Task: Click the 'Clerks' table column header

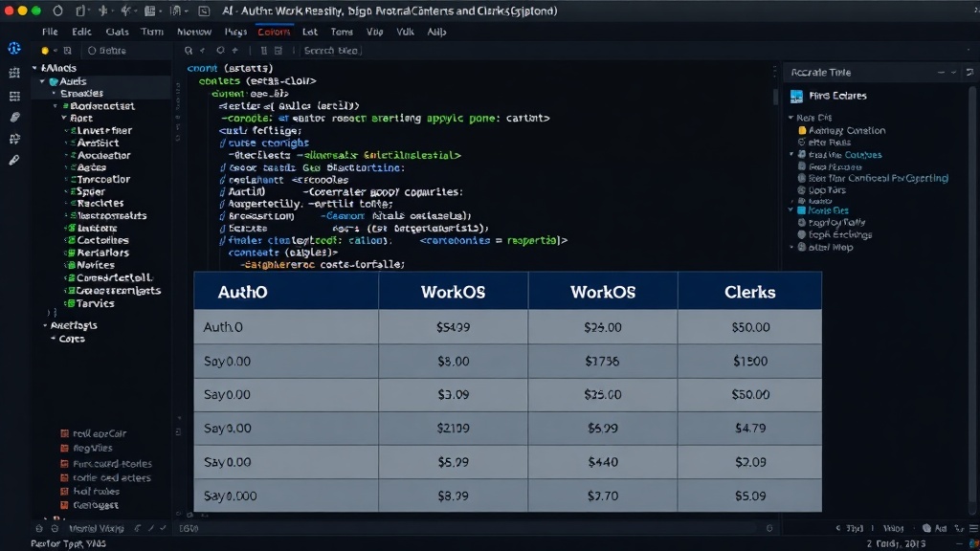Action: pyautogui.click(x=749, y=292)
